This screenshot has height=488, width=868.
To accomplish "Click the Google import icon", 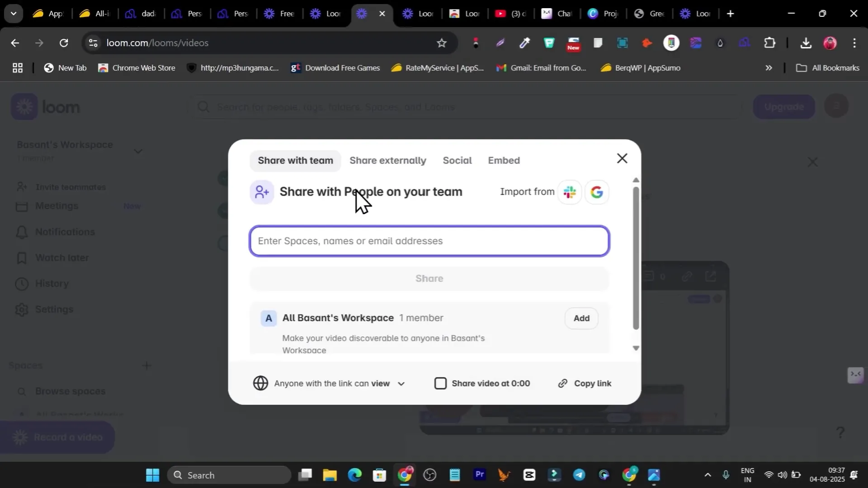I will click(597, 192).
